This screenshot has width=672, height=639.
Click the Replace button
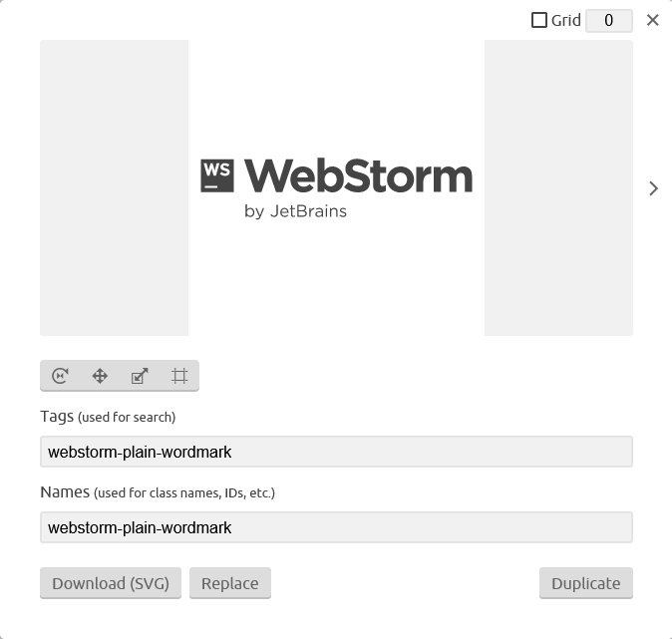230,583
